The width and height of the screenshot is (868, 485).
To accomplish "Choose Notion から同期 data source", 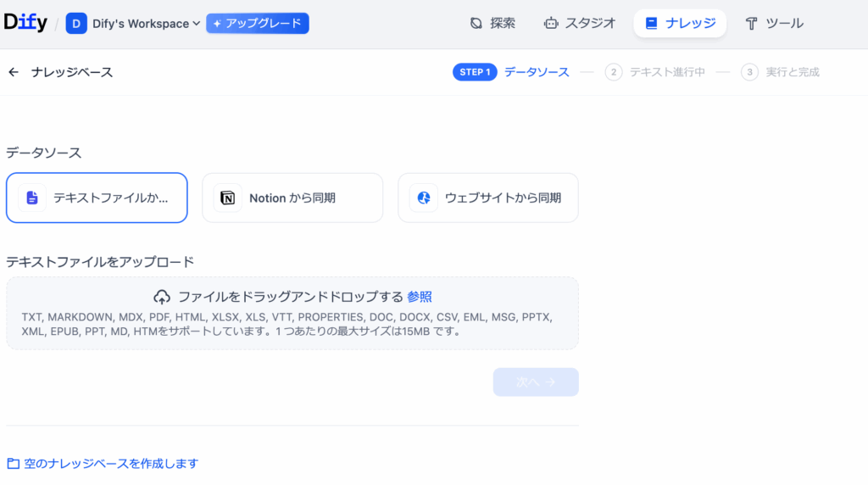I will 292,198.
